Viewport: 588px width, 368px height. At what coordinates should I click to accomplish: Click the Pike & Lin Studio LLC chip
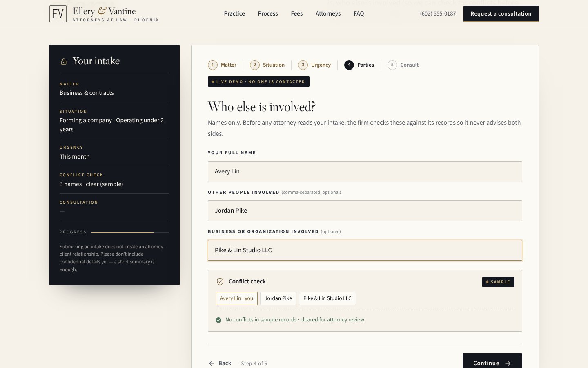(x=327, y=298)
